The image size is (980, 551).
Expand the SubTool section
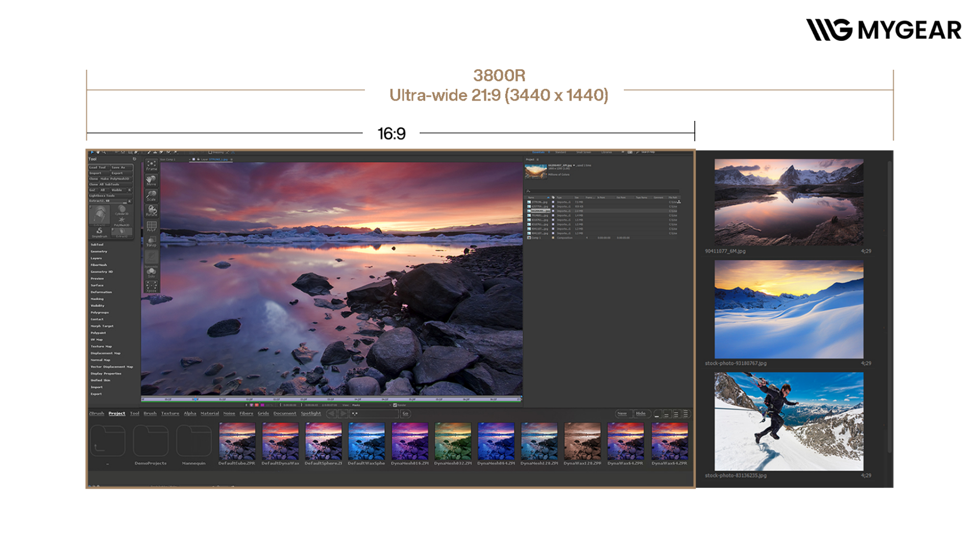pos(97,245)
